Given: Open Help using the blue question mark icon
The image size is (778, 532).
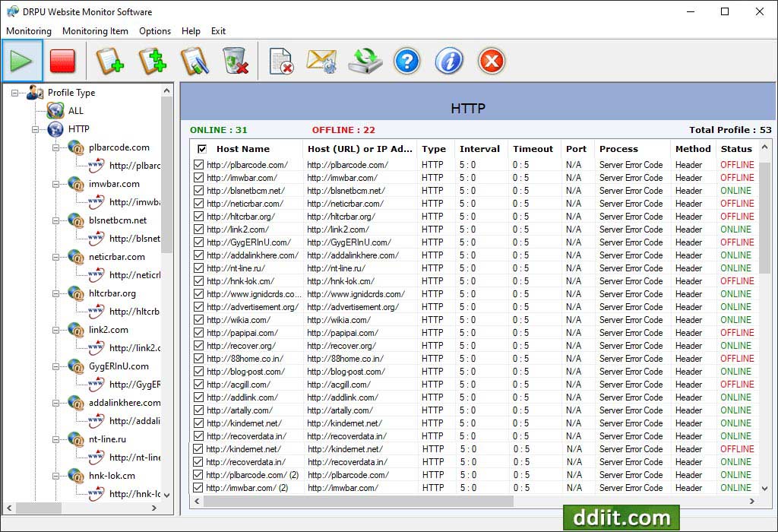Looking at the screenshot, I should pyautogui.click(x=406, y=62).
